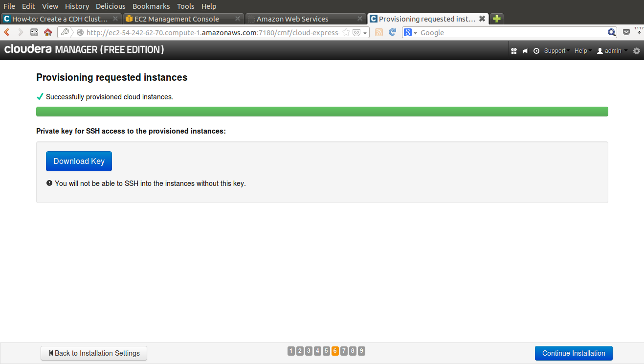Open the admin user dropdown
Viewport: 644px width, 364px height.
612,51
